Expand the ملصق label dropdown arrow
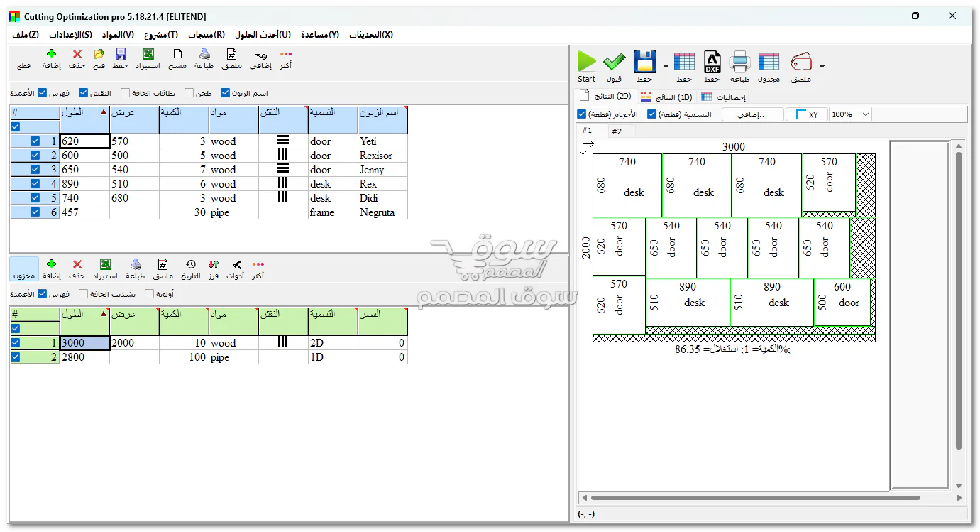Screen dimensions: 980x532 tap(821, 66)
